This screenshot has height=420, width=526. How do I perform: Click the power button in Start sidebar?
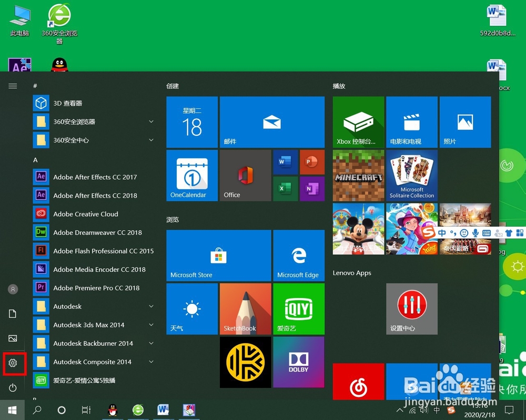pos(13,388)
